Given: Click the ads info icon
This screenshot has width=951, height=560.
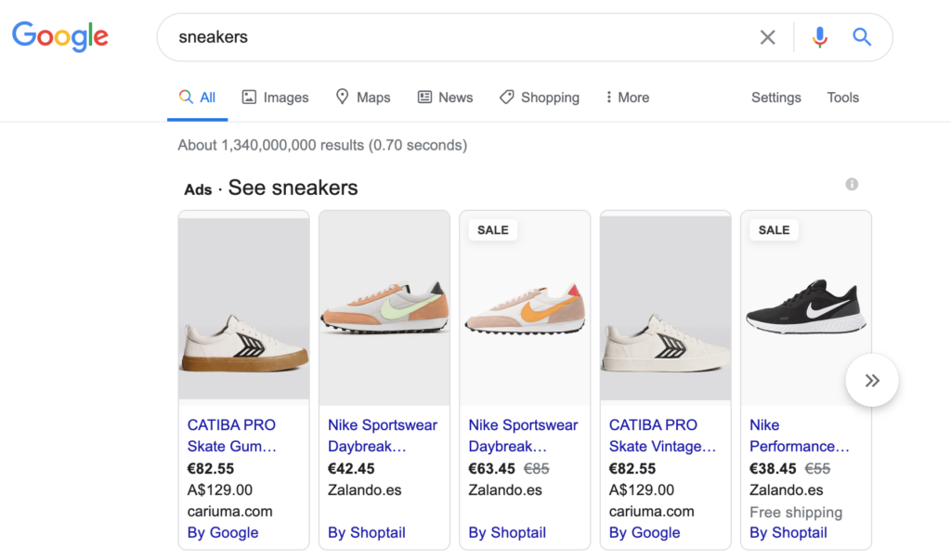Looking at the screenshot, I should click(852, 184).
